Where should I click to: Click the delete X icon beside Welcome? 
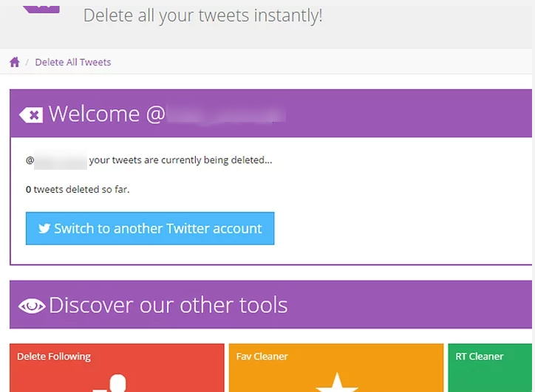pos(31,115)
